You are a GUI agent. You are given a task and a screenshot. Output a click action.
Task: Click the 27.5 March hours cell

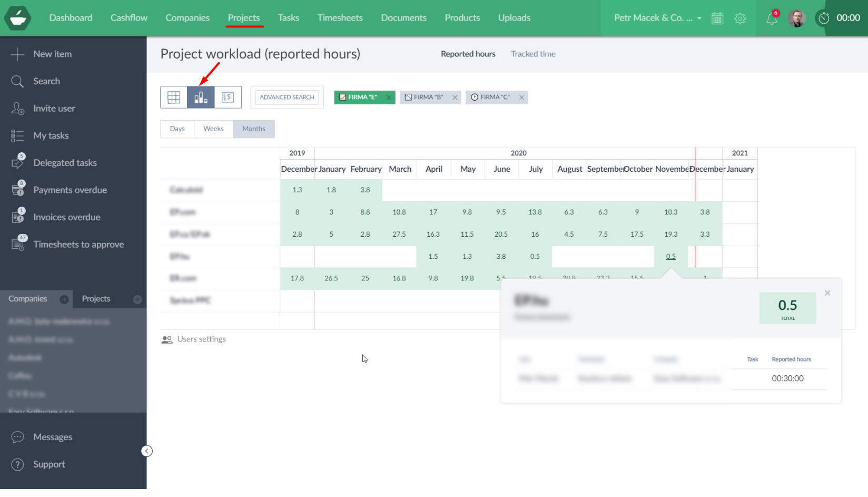point(399,235)
